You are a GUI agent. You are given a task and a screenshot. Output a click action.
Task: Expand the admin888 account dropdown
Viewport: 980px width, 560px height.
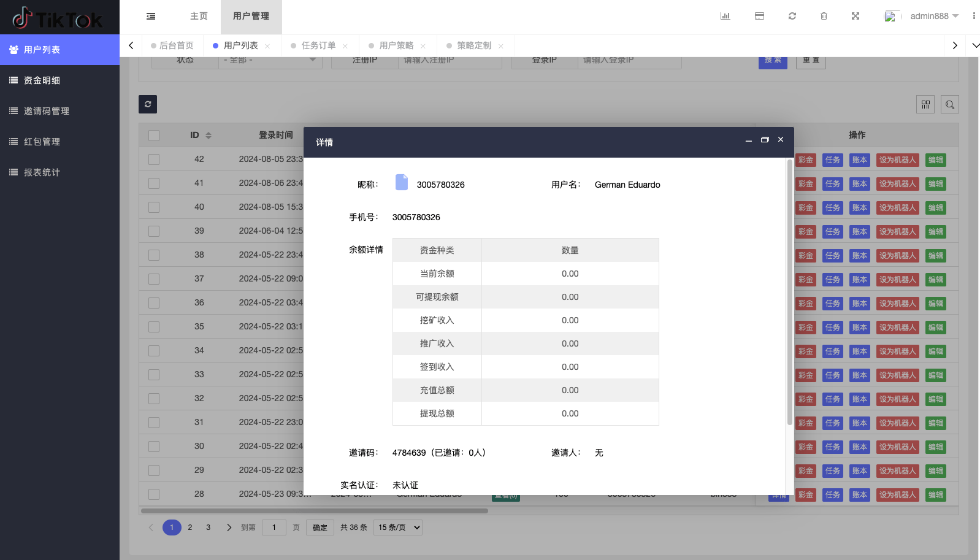point(934,17)
